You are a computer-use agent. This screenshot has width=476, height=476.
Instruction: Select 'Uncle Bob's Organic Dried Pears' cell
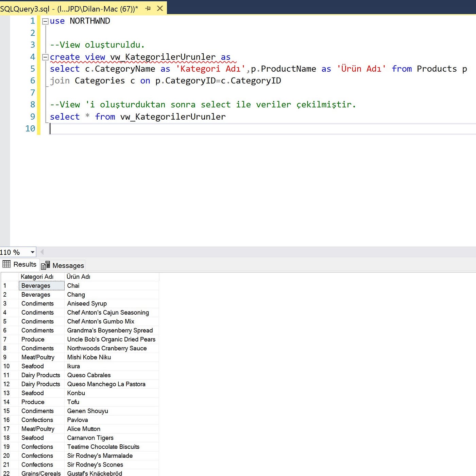coord(112,339)
